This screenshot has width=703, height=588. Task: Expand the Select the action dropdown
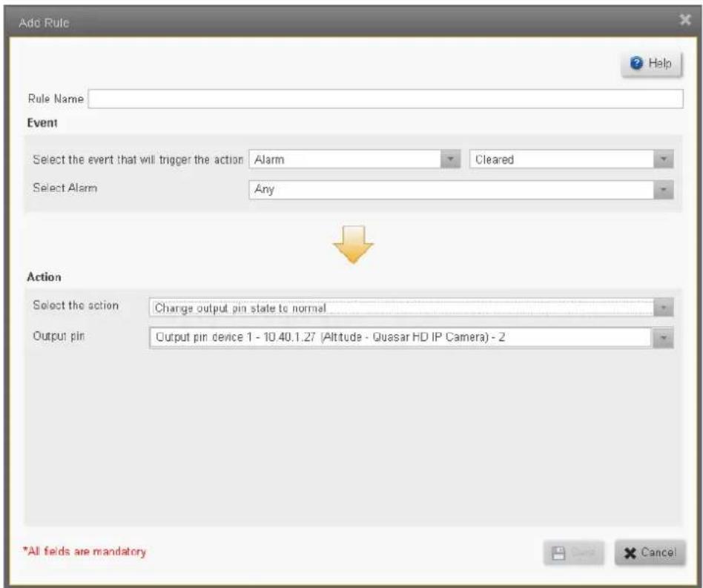point(664,308)
